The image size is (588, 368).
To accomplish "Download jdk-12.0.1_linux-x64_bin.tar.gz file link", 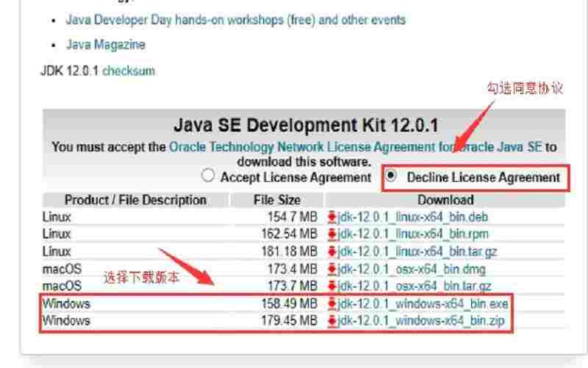I will [x=417, y=252].
